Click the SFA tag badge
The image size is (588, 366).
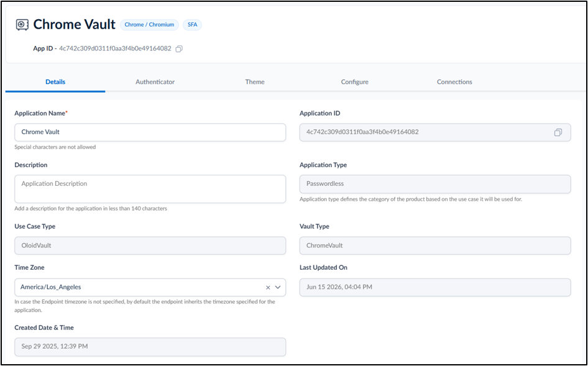[x=193, y=25]
